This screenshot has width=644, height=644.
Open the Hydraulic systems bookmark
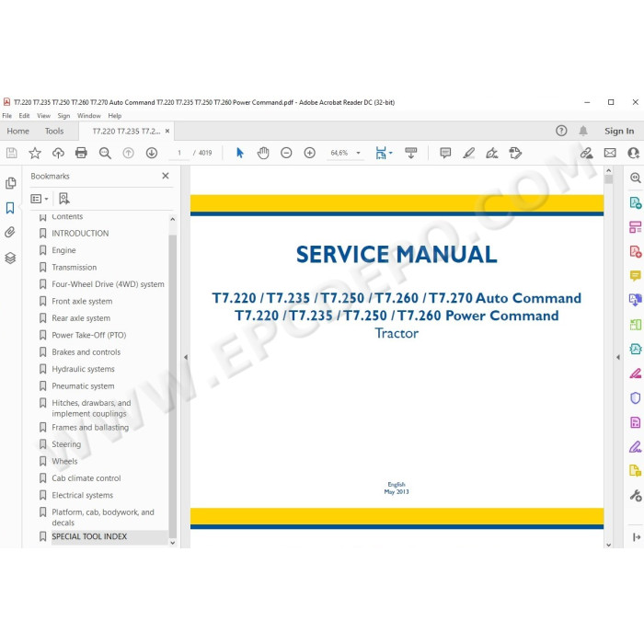coord(83,369)
